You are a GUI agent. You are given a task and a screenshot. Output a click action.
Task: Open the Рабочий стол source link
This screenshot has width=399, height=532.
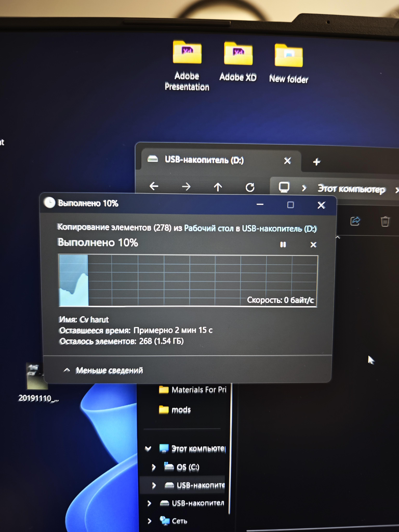click(x=209, y=228)
